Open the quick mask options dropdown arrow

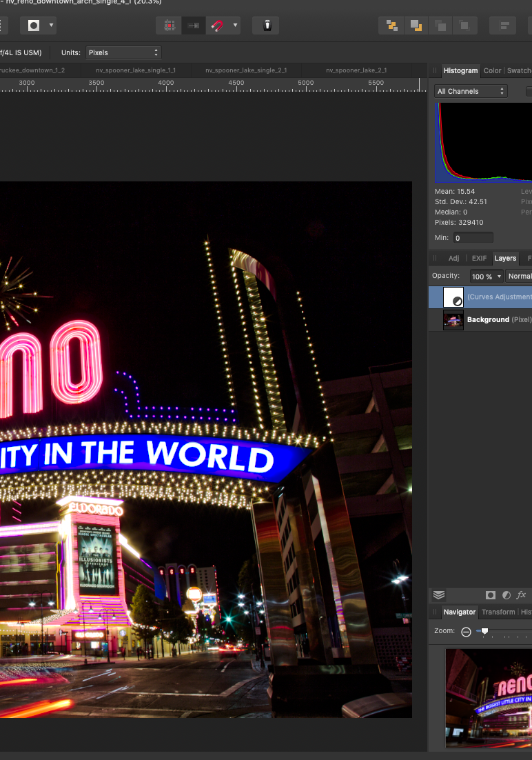51,26
